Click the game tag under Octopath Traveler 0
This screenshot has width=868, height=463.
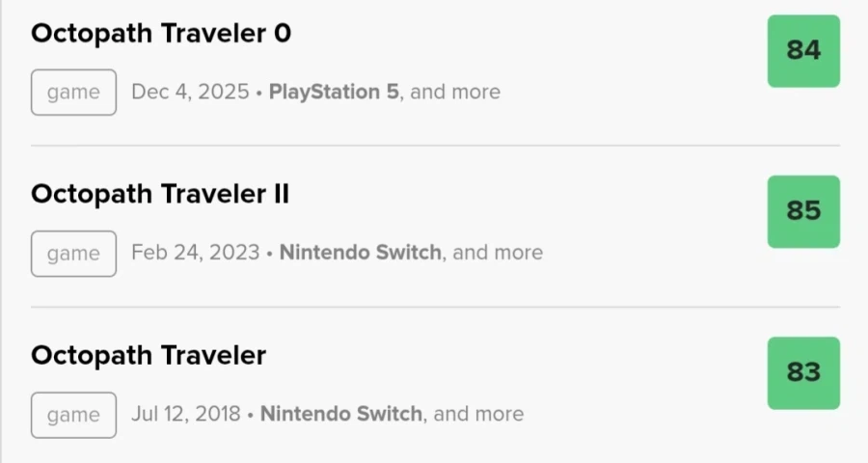(x=73, y=93)
